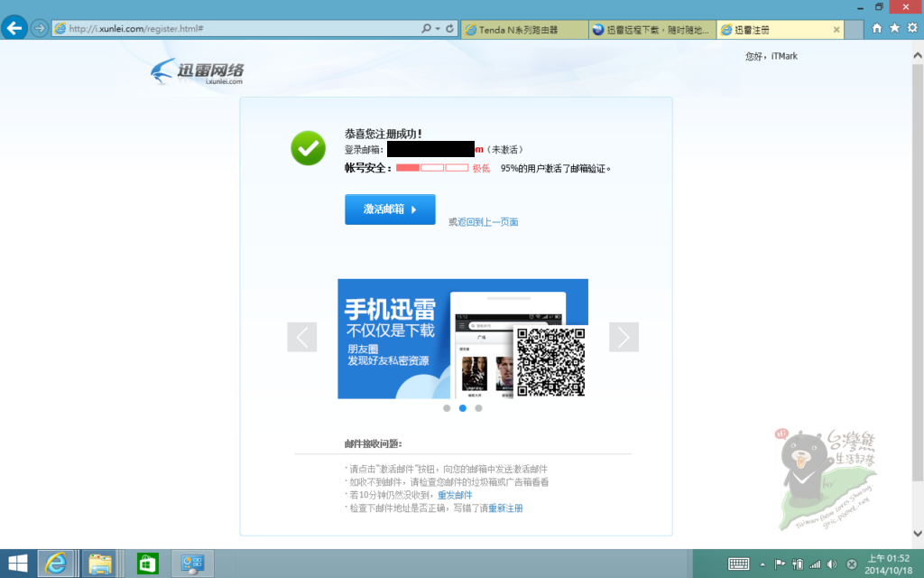This screenshot has width=924, height=578.
Task: Click the search magnifier in address bar
Action: [426, 28]
